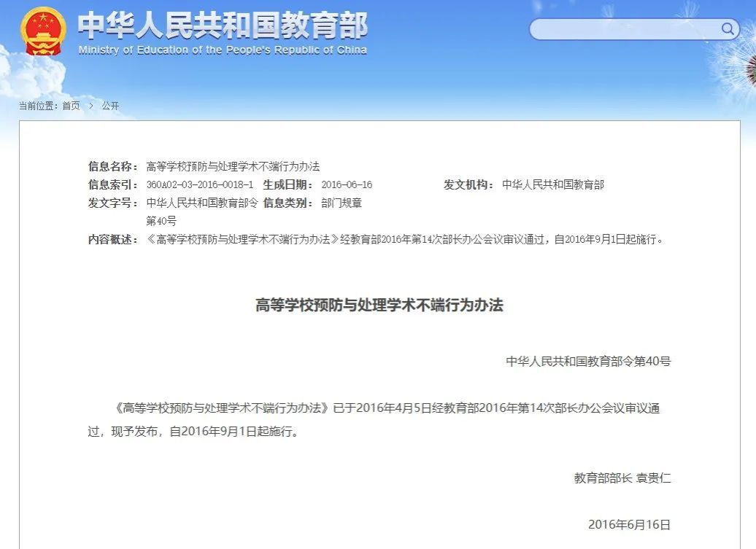Open the 首页 breadcrumb link

pyautogui.click(x=71, y=106)
